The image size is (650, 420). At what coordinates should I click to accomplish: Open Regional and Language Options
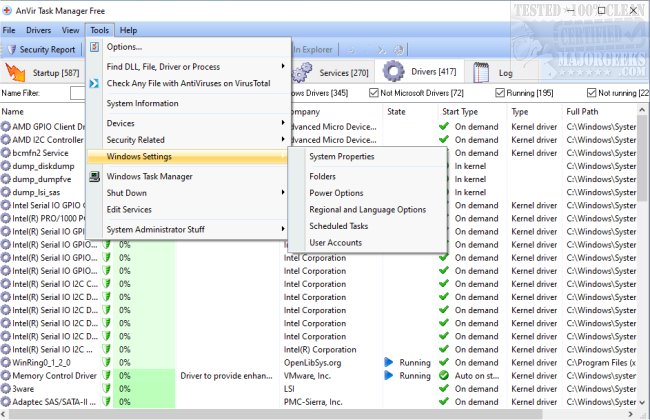[x=367, y=209]
